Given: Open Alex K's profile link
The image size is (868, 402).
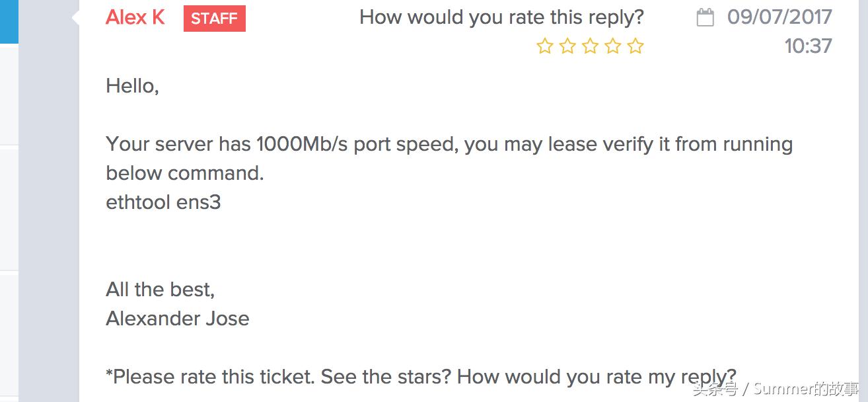Looking at the screenshot, I should [x=135, y=17].
